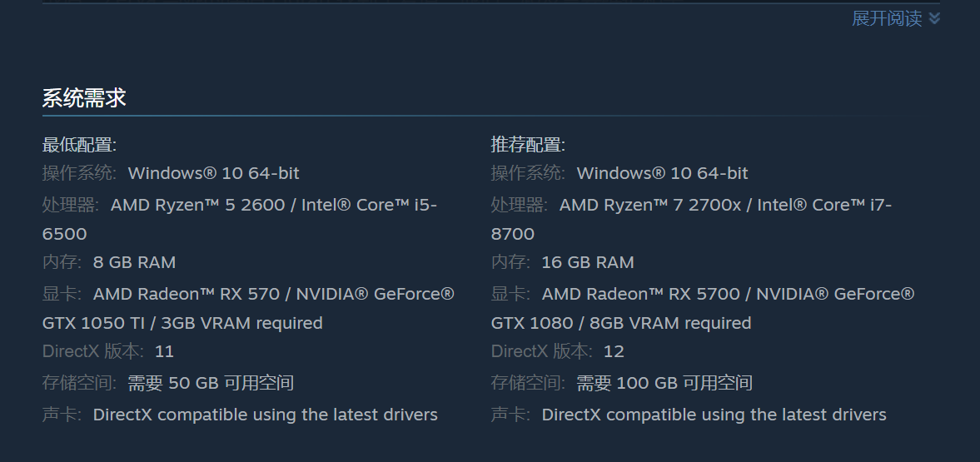
Task: Click the AMD Ryzen 7 2700x processor text
Action: 650,205
